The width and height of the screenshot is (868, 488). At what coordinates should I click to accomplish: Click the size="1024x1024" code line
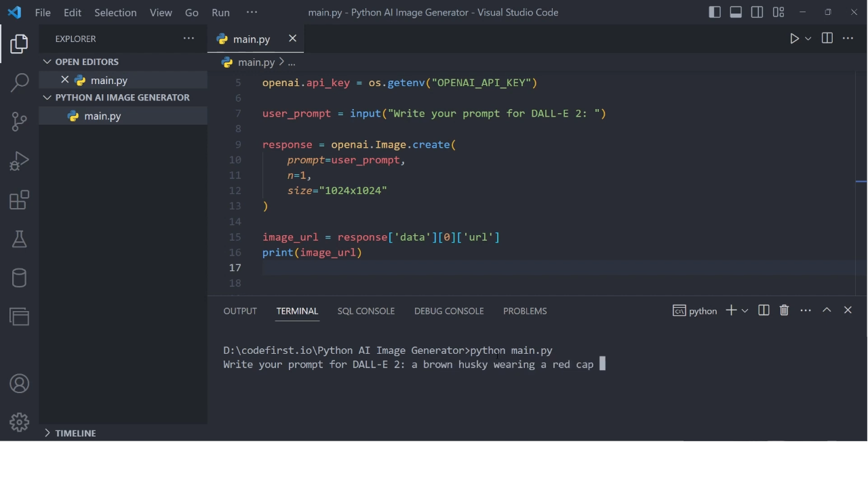pyautogui.click(x=337, y=191)
